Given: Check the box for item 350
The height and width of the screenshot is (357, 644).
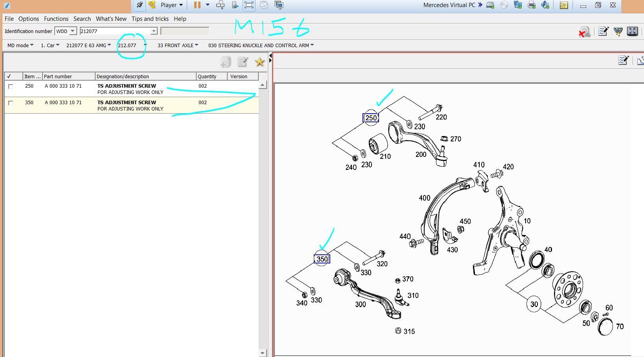Looking at the screenshot, I should (x=11, y=103).
